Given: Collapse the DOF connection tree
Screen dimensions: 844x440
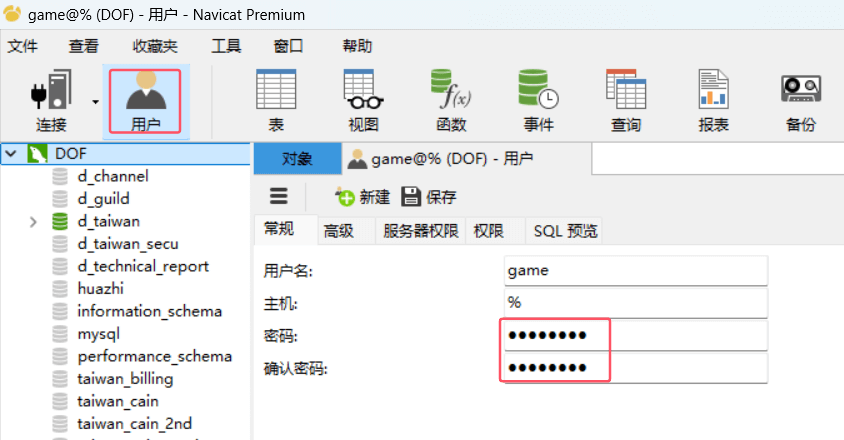Looking at the screenshot, I should pyautogui.click(x=11, y=153).
